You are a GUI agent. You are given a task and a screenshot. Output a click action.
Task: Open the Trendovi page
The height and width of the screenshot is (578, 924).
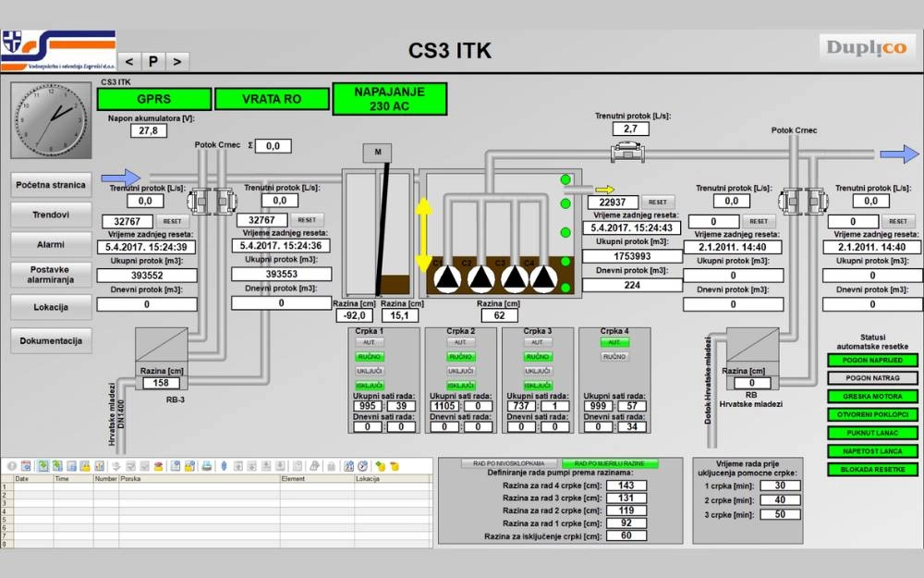51,215
